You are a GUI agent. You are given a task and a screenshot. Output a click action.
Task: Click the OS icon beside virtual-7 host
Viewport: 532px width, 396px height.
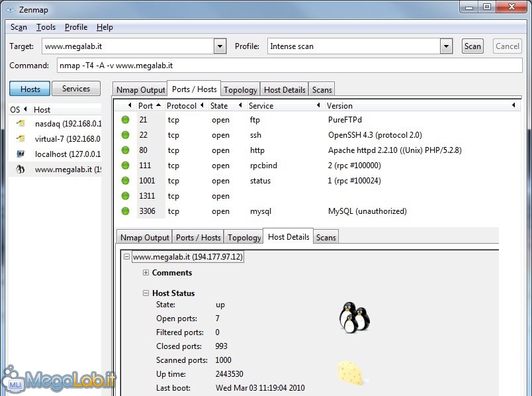[x=21, y=138]
